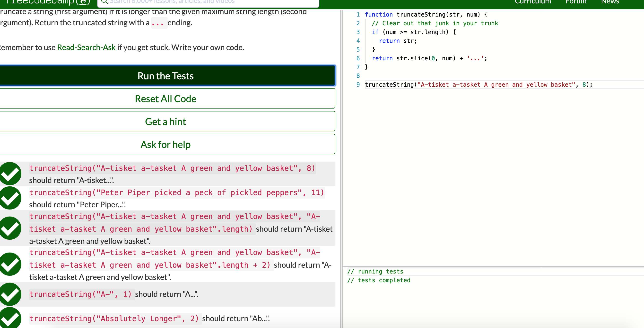Click inside the lessons search field
Viewport: 644px width, 328px height.
click(x=200, y=2)
